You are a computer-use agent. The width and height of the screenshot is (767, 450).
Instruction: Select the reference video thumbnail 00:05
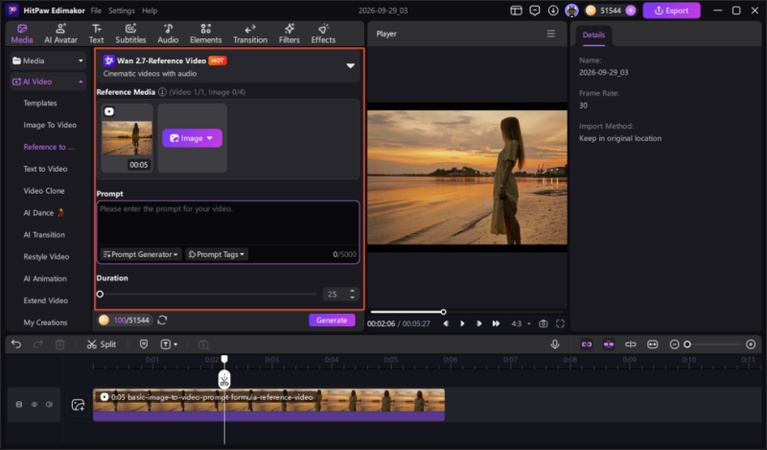click(127, 138)
